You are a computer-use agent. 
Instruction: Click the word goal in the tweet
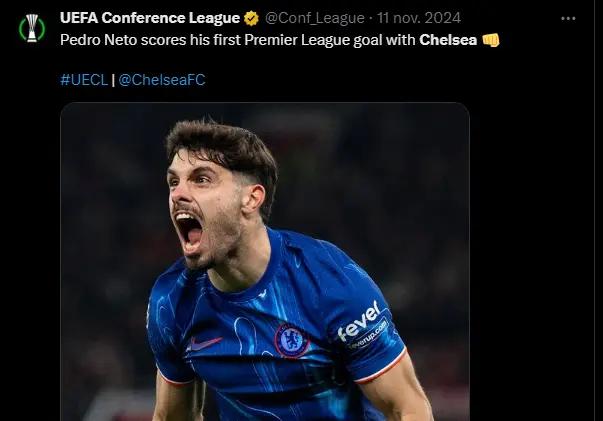coord(365,40)
